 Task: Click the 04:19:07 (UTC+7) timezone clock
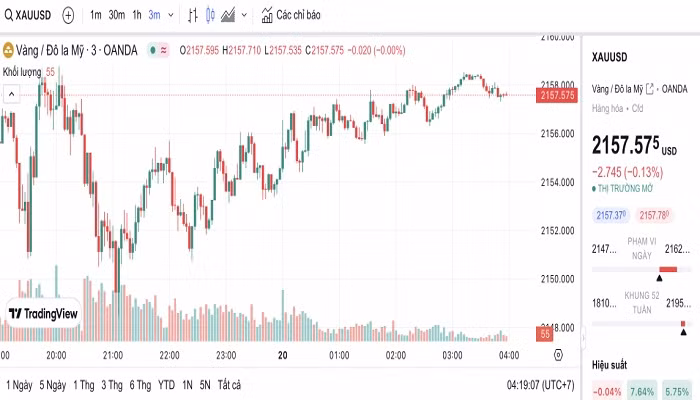541,385
